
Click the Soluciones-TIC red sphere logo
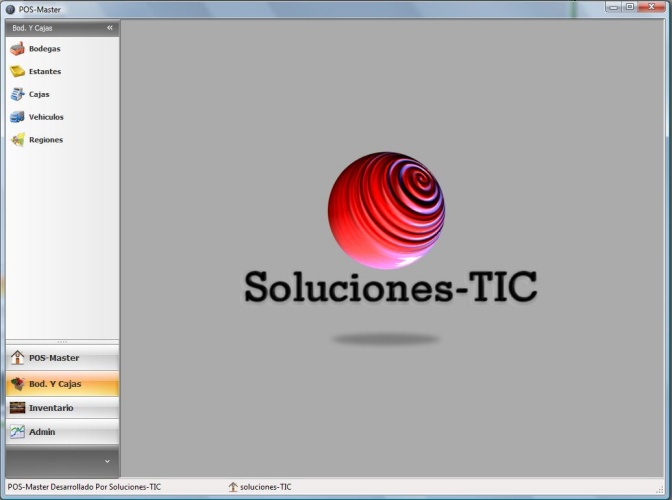point(387,210)
